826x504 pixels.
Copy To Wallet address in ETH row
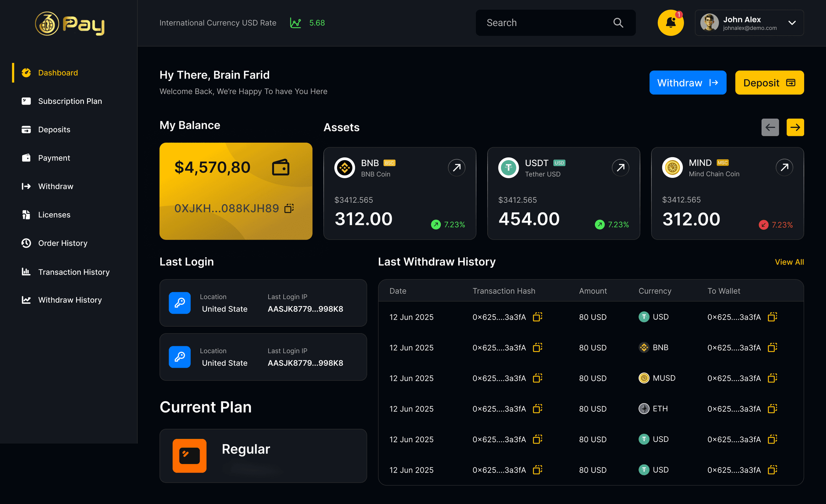click(772, 409)
